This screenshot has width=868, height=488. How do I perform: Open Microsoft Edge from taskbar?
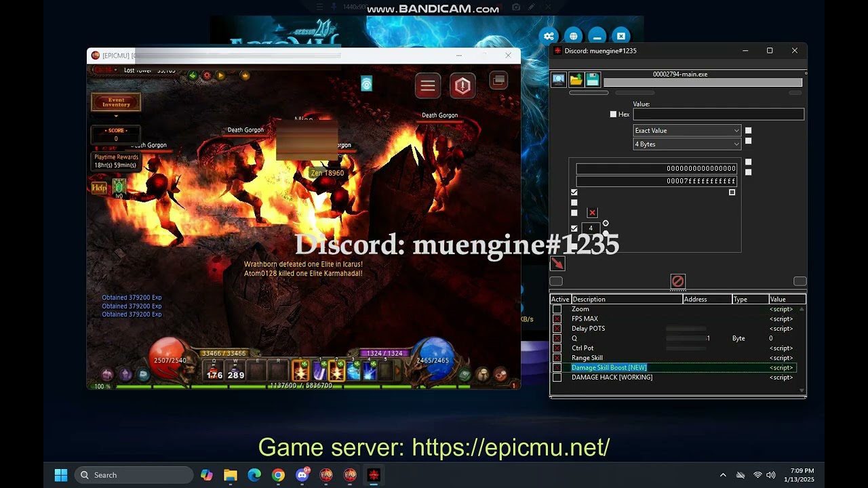click(x=254, y=475)
